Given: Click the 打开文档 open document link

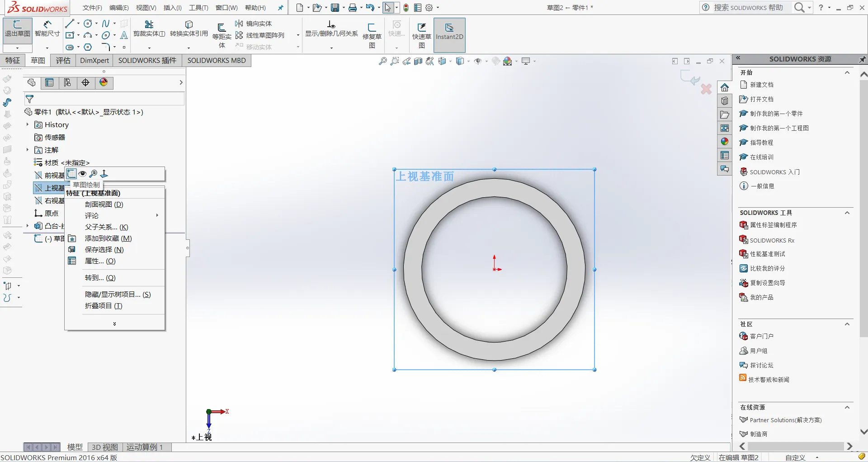Looking at the screenshot, I should tap(762, 99).
